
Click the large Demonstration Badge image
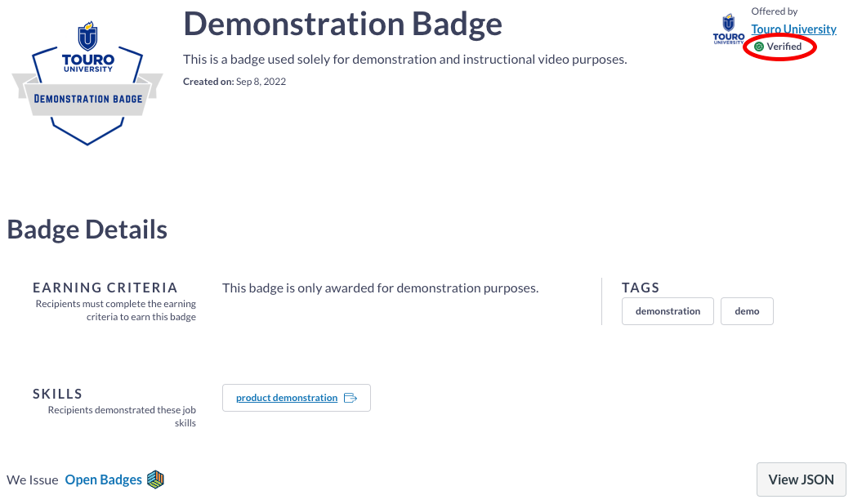[x=88, y=84]
